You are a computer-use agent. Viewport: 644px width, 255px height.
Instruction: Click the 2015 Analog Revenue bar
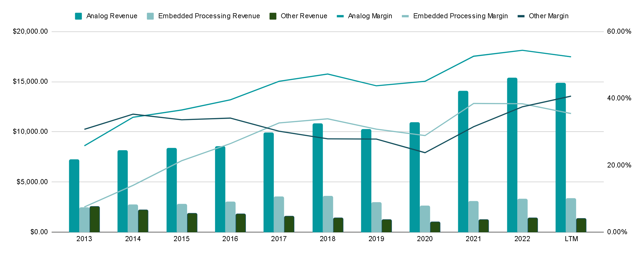click(x=172, y=190)
